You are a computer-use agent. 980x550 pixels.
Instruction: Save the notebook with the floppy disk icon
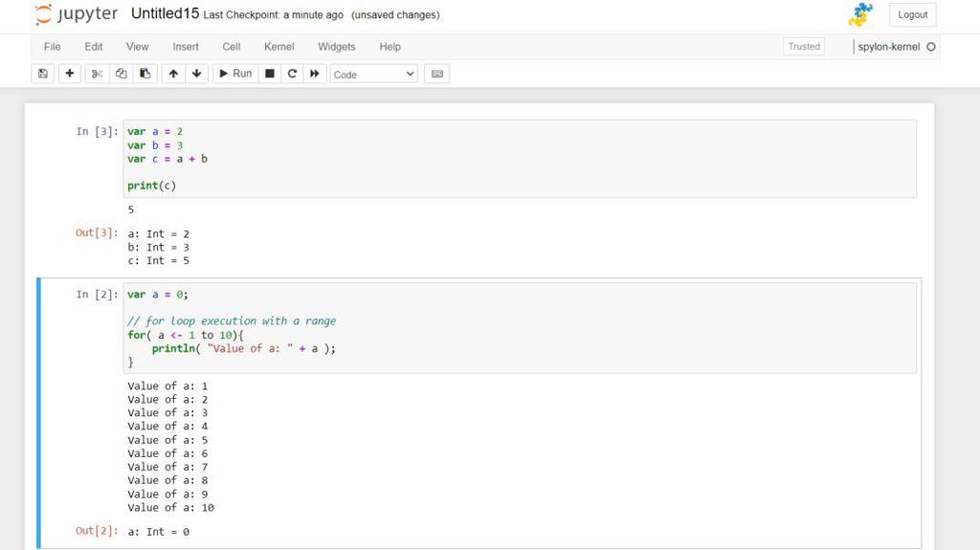pyautogui.click(x=43, y=74)
